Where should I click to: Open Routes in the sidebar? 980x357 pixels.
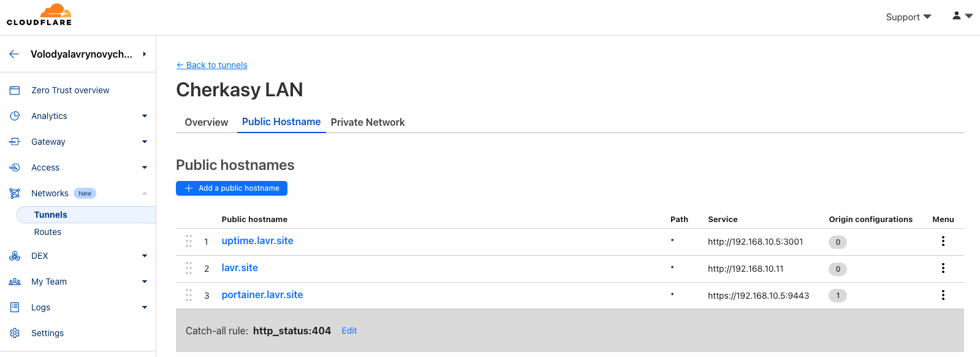point(48,232)
